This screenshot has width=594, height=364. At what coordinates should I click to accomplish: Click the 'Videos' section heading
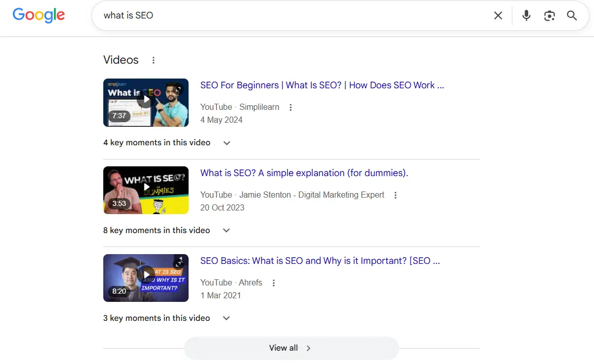121,60
